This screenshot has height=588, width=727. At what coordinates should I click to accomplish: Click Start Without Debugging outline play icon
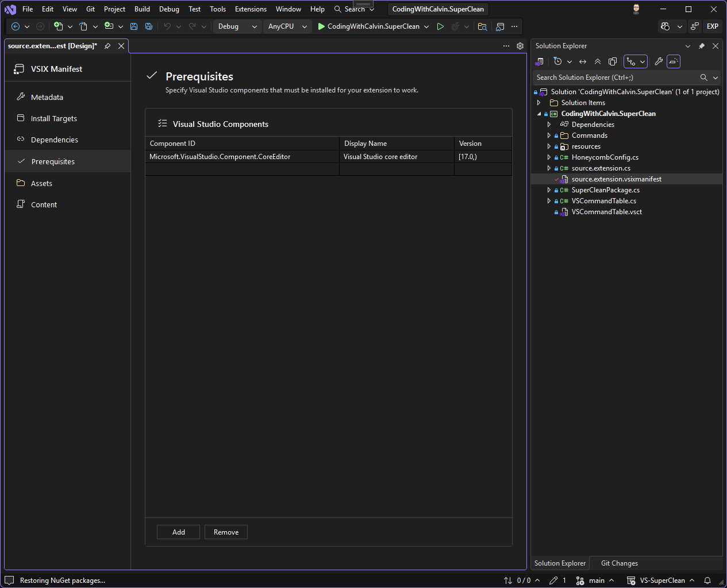pyautogui.click(x=440, y=26)
